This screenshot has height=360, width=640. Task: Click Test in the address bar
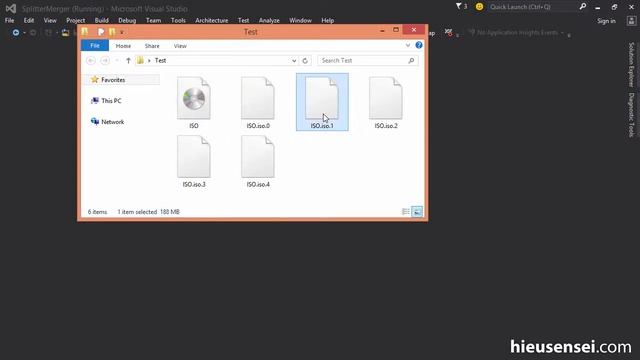point(160,60)
